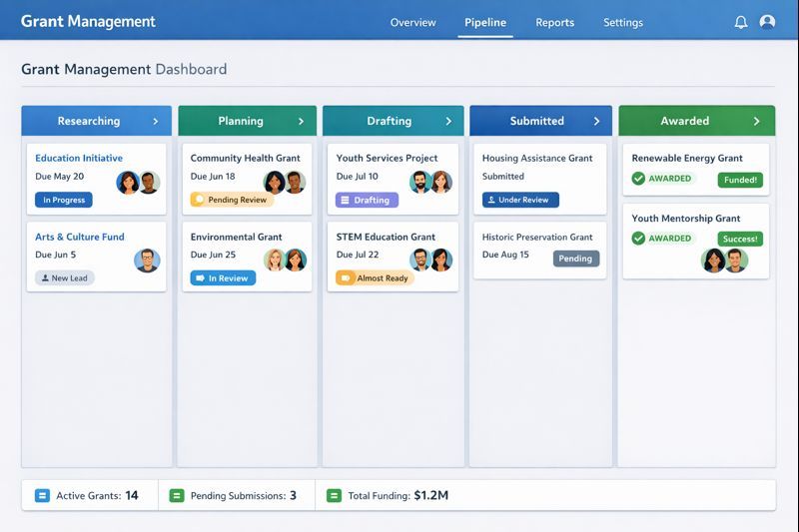Click the Housing Assistance Grant title
The image size is (799, 532).
537,158
